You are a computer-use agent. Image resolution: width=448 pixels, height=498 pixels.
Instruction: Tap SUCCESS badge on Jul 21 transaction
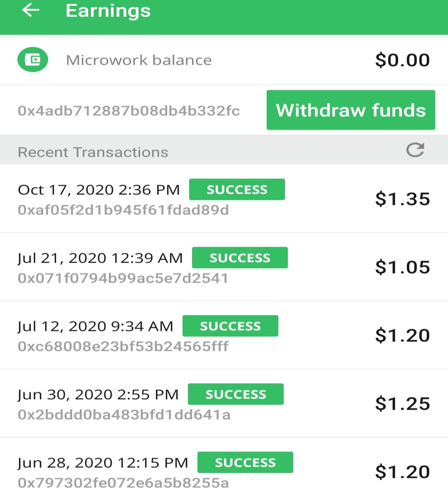(240, 258)
